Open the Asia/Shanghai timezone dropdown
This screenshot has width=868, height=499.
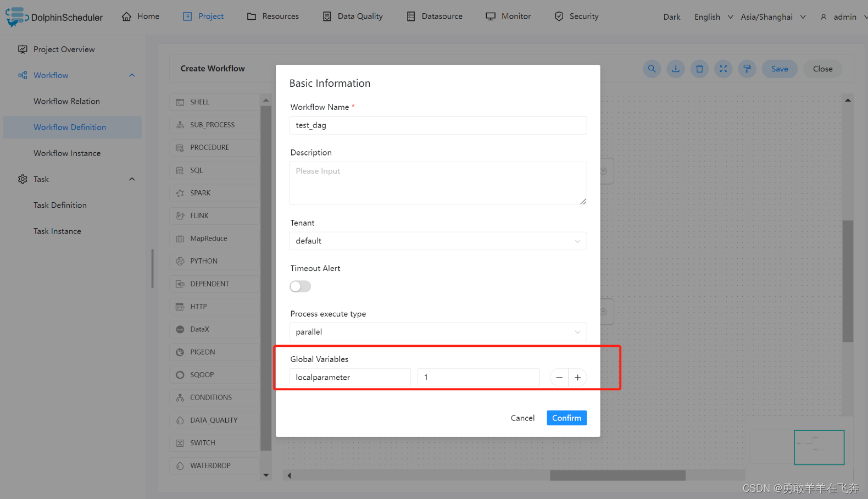[773, 17]
